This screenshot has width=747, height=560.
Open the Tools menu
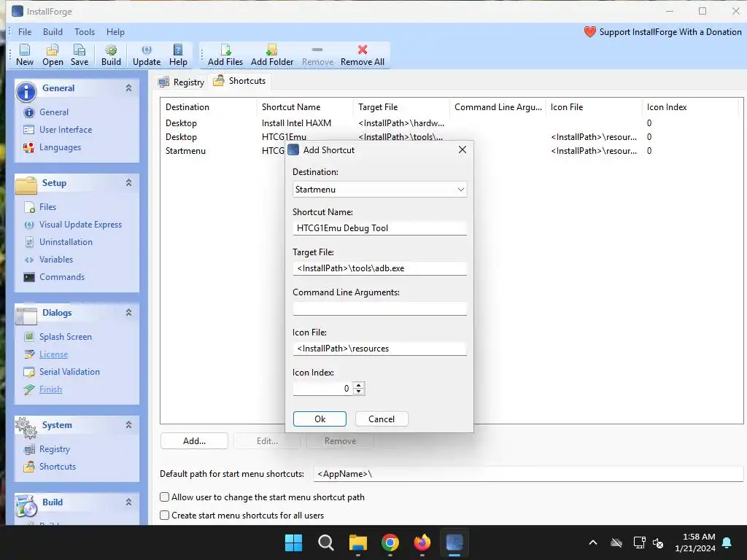click(x=85, y=32)
